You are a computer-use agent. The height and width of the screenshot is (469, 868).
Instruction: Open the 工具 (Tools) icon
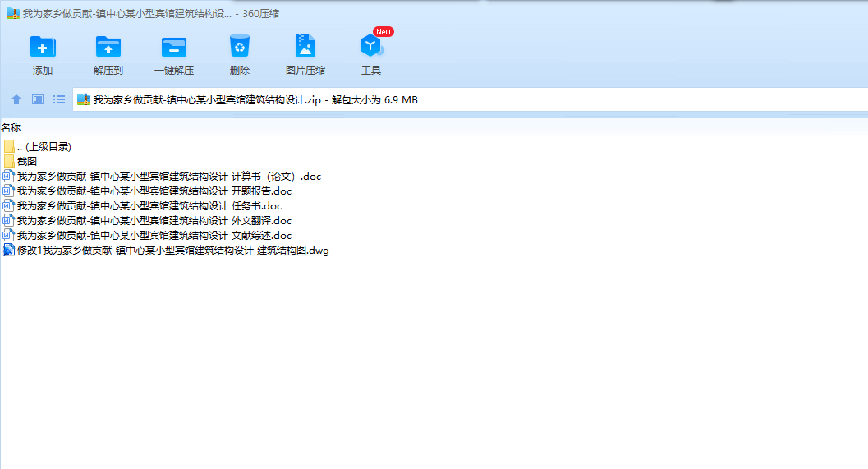pyautogui.click(x=371, y=46)
